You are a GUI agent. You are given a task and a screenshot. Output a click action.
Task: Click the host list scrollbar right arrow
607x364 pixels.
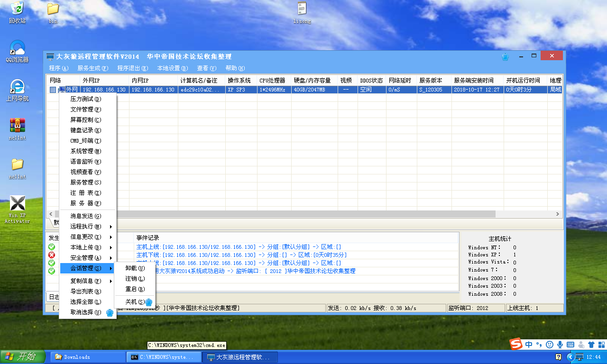pos(558,214)
